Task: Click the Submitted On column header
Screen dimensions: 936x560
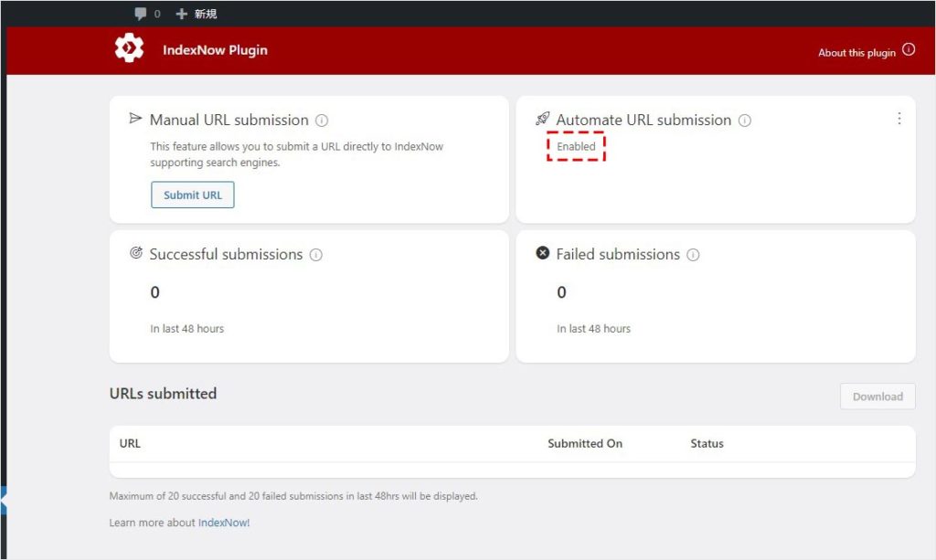Action: pos(585,444)
